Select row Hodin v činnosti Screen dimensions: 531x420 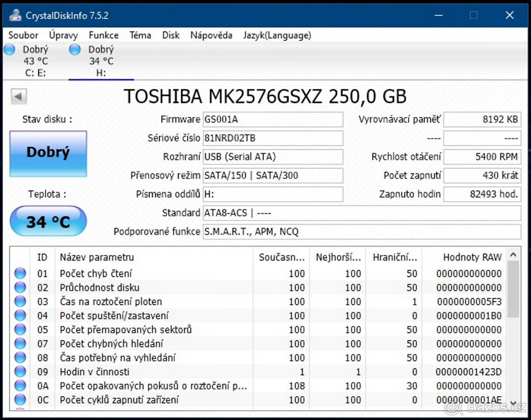coord(258,372)
